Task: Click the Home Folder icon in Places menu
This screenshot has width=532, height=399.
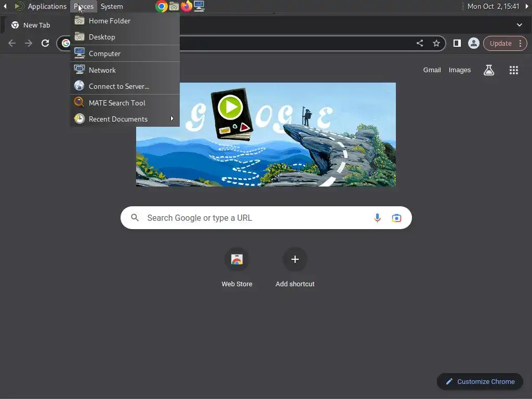Action: (x=79, y=20)
